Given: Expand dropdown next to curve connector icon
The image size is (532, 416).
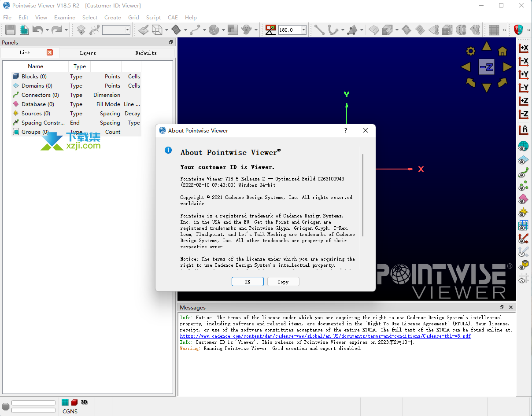Looking at the screenshot, I should (x=204, y=30).
